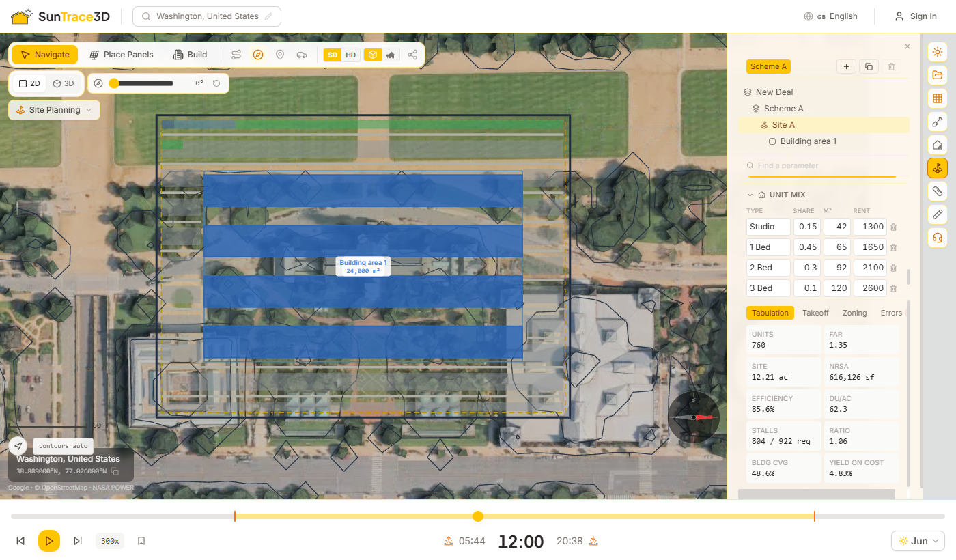Open the grid panel icon in right sidebar

coord(938,98)
